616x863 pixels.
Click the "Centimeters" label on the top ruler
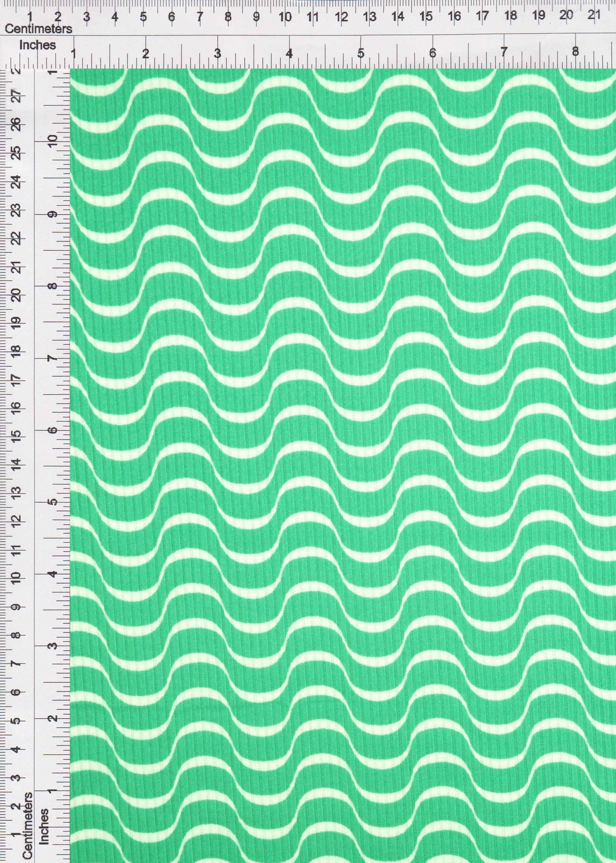point(39,29)
